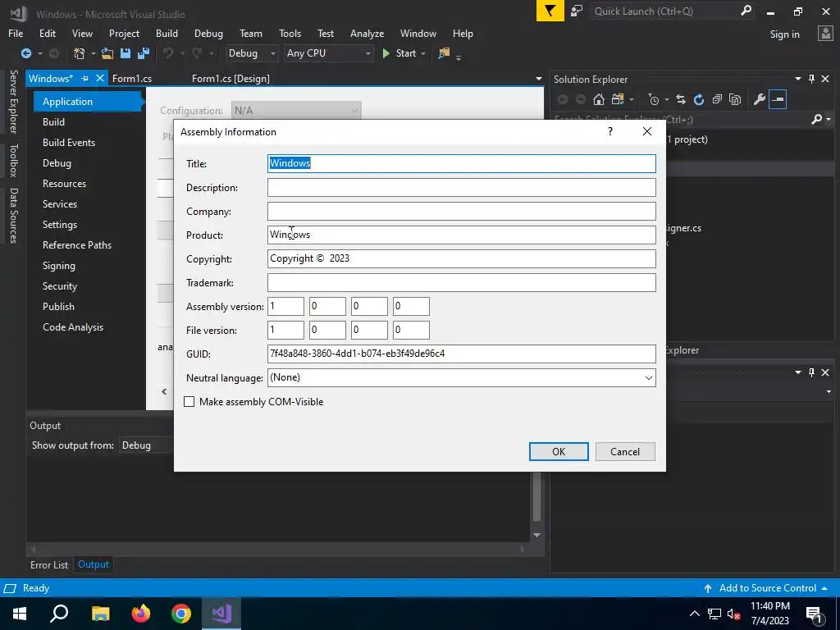Open the Project menu
Viewport: 840px width, 630px height.
pos(125,33)
